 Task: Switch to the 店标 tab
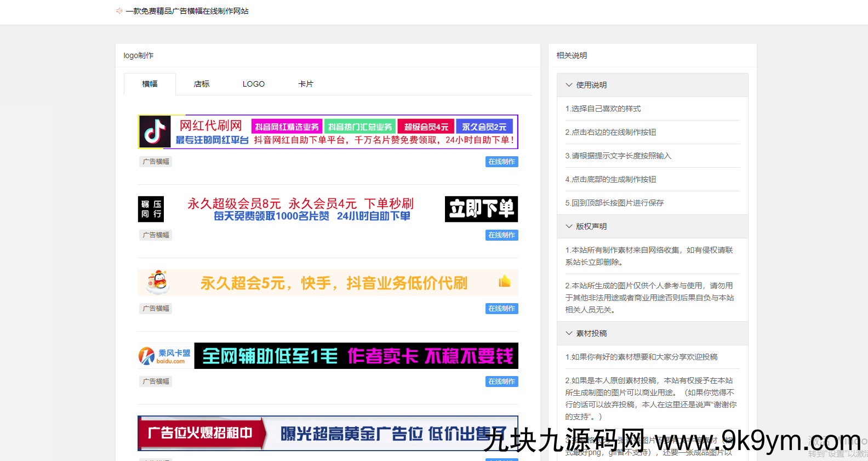pyautogui.click(x=202, y=84)
